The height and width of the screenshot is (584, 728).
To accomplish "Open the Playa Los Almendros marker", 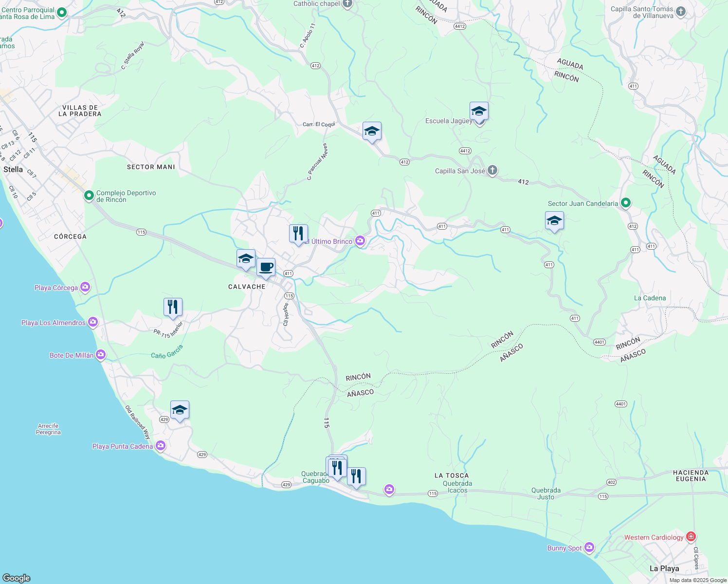I will (93, 322).
